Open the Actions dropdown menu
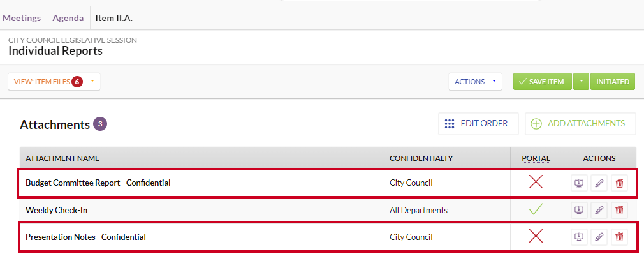644x263 pixels. coord(475,82)
